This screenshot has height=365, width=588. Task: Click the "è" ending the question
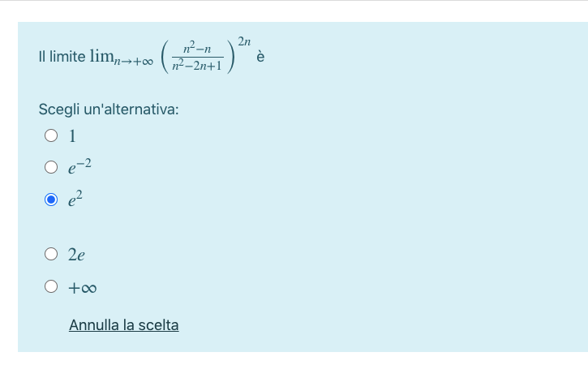(260, 57)
